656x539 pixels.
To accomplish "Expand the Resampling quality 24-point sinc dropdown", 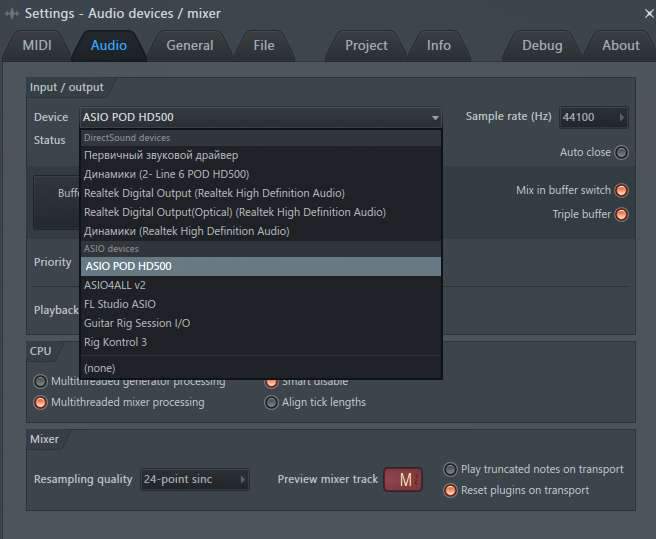I will [x=194, y=480].
